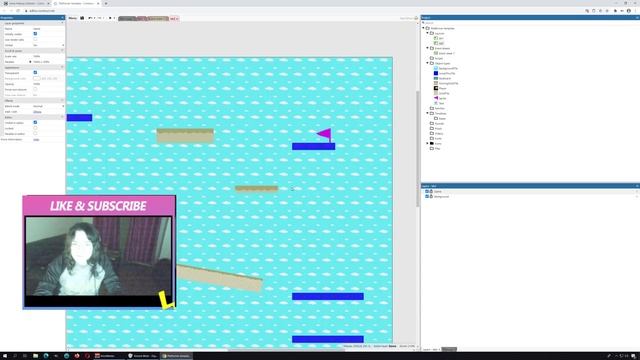Image resolution: width=640 pixels, height=360 pixels.
Task: Toggle the Parallax in editor checkbox
Action: point(35,133)
